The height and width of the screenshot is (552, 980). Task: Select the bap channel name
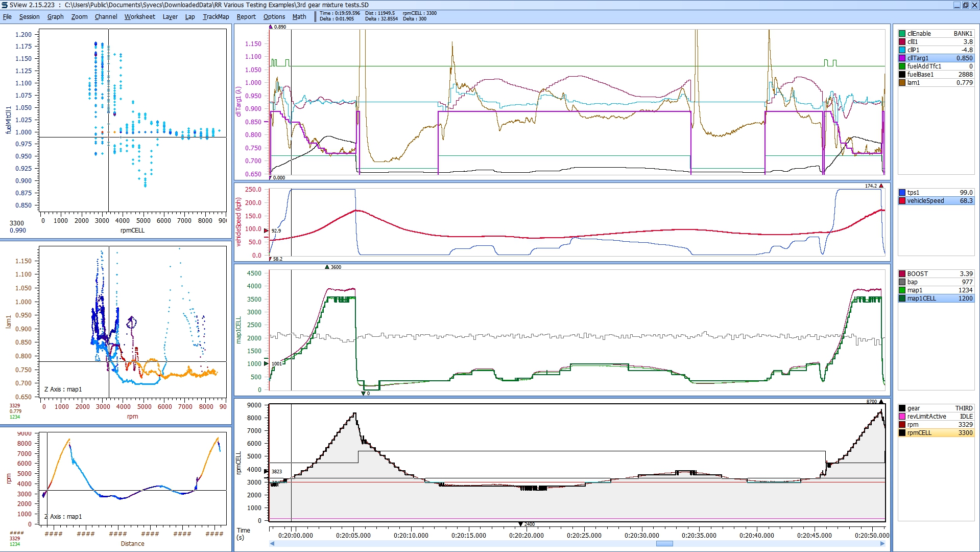913,282
